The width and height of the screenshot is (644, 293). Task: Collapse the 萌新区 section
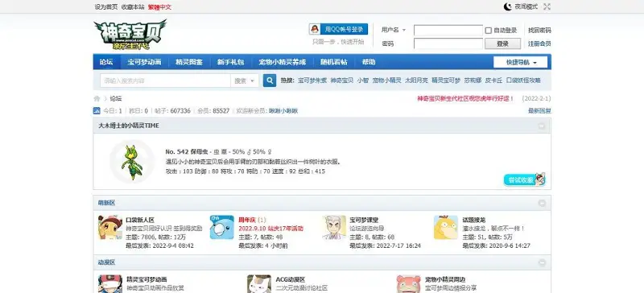click(542, 203)
